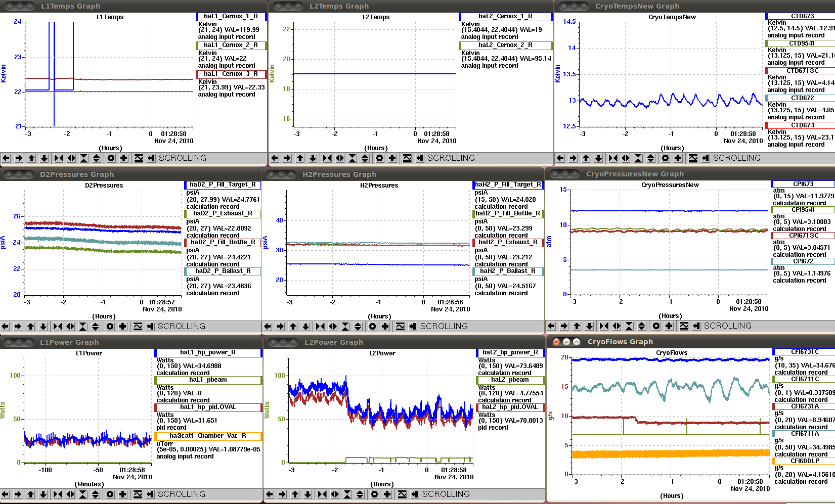Toggle scrolling arrow icon in L1Temps Graph
This screenshot has height=504, width=835.
point(151,158)
